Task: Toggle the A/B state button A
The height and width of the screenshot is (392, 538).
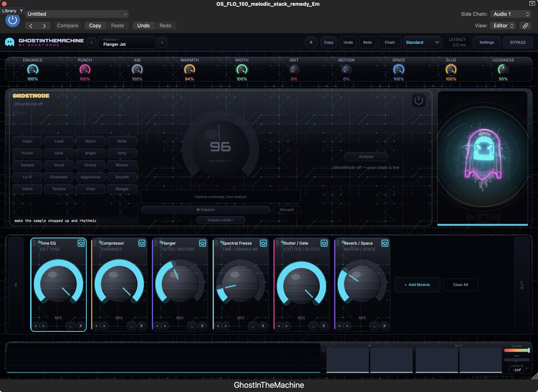Action: pyautogui.click(x=311, y=42)
